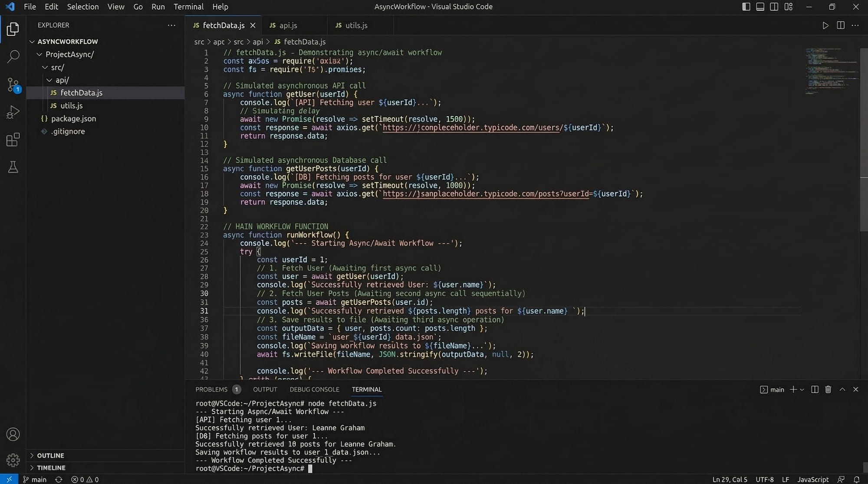
Task: Open Run and Debug view
Action: (x=13, y=112)
